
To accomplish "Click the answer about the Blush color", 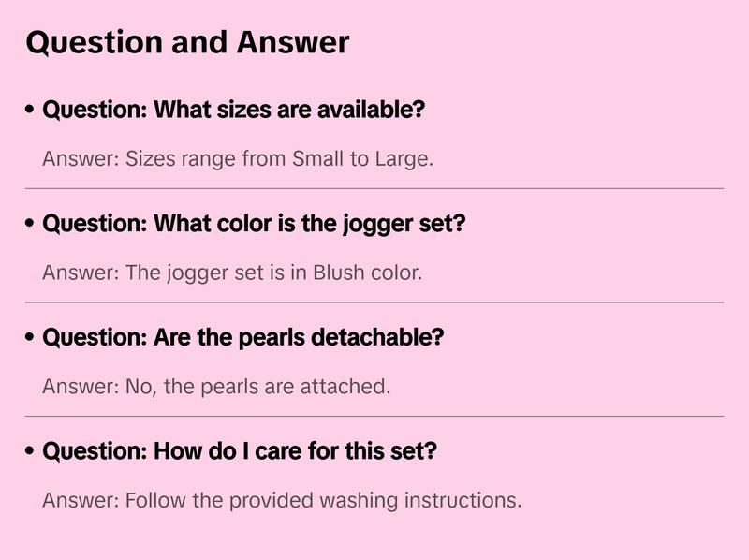I will pos(232,273).
